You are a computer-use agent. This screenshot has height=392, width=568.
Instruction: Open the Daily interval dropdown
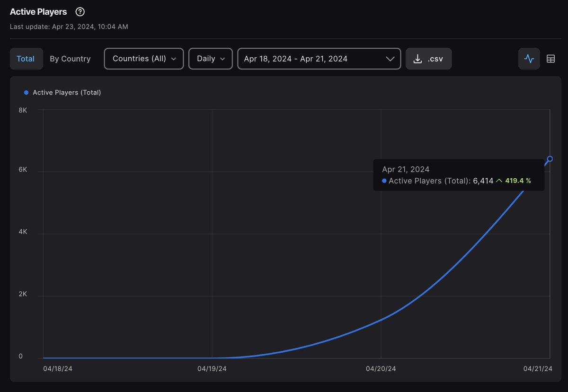point(211,59)
